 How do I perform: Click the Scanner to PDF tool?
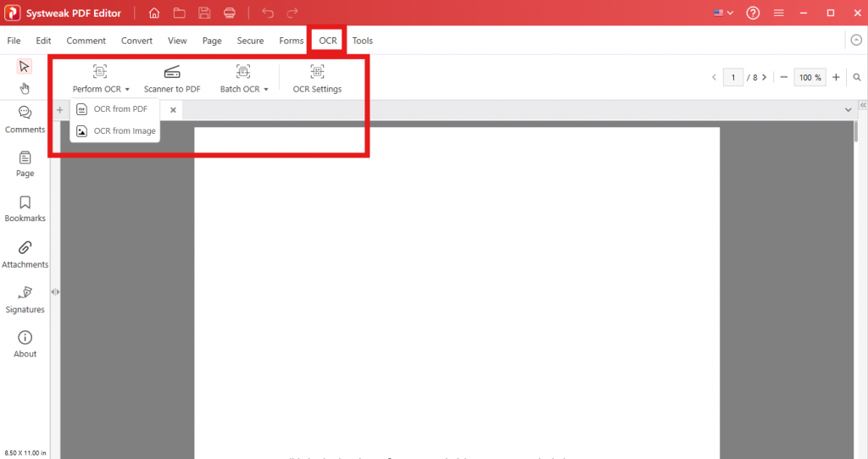pos(172,79)
